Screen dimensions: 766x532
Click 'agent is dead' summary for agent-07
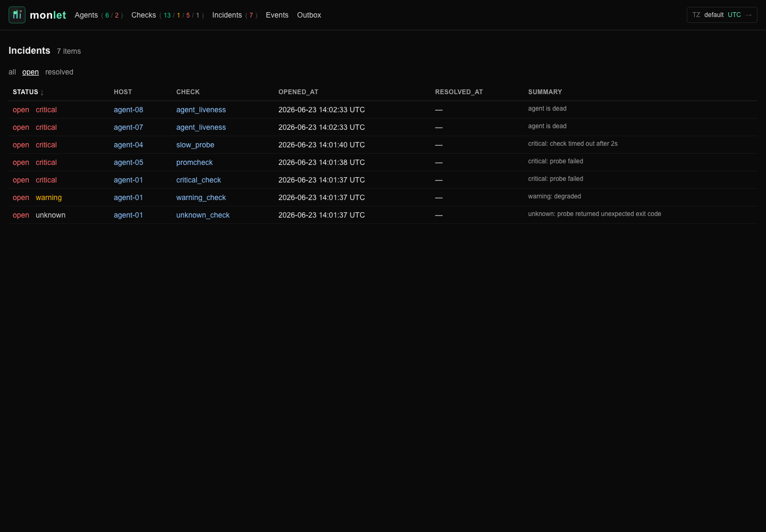(x=547, y=126)
